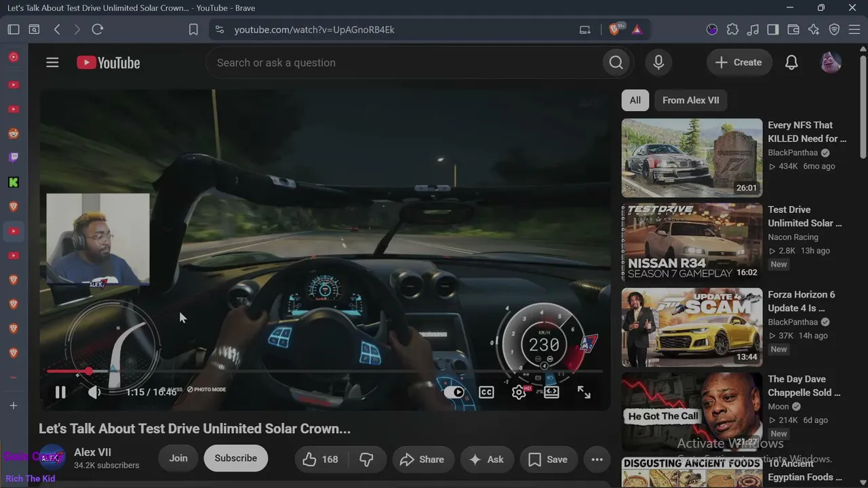
Task: Cast or picture-in-picture address bar icon
Action: coord(585,29)
